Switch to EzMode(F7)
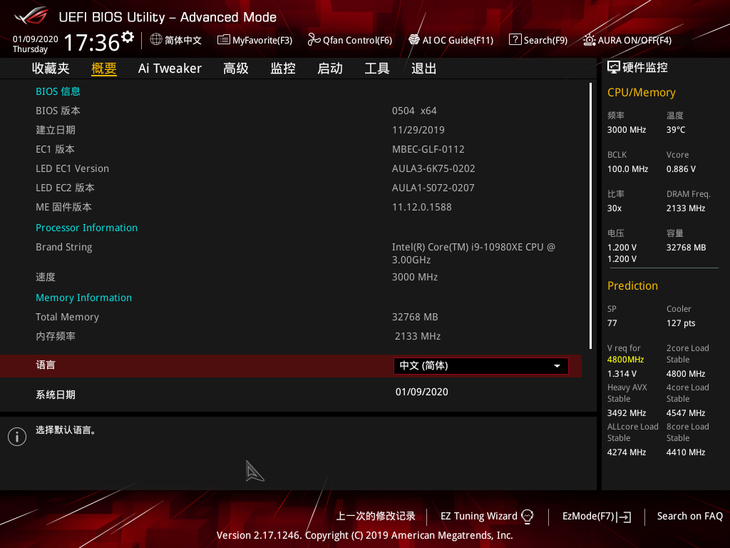 pos(596,516)
